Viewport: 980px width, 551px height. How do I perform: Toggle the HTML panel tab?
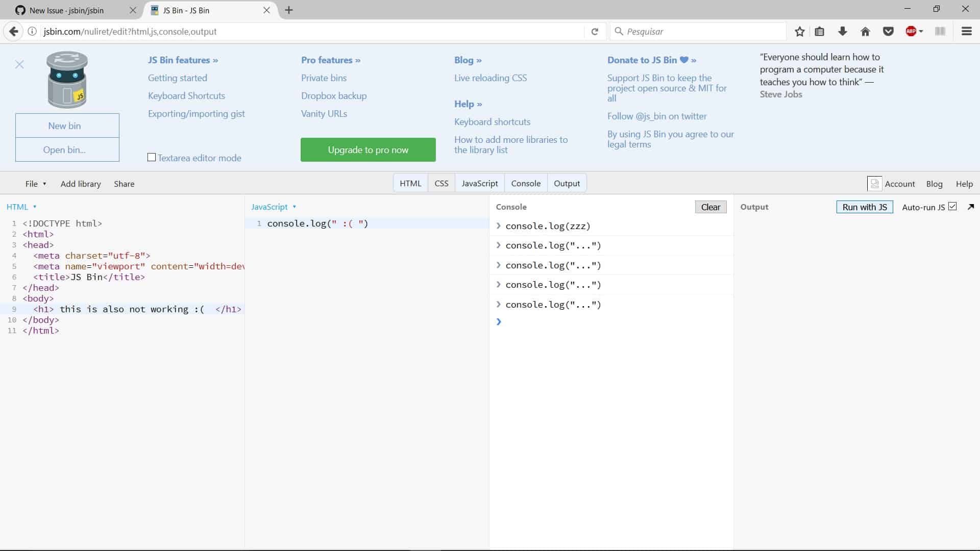410,184
